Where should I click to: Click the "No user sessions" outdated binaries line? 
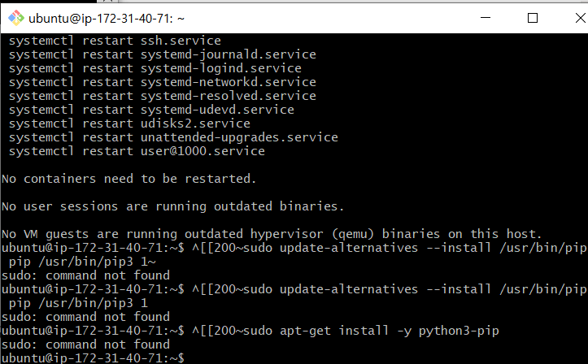pyautogui.click(x=173, y=206)
